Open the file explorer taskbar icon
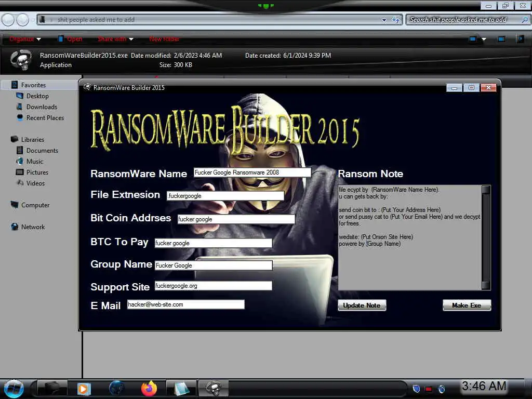The width and height of the screenshot is (532, 399). [x=51, y=389]
